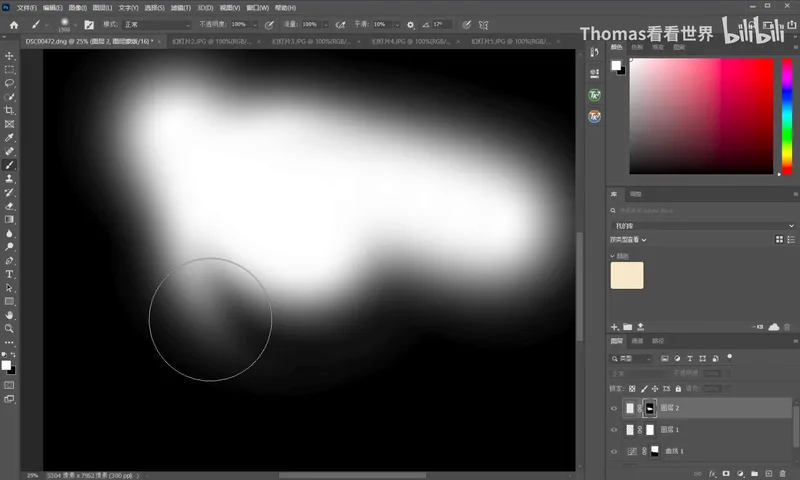Toggle lock image pixels brush icon

644,389
